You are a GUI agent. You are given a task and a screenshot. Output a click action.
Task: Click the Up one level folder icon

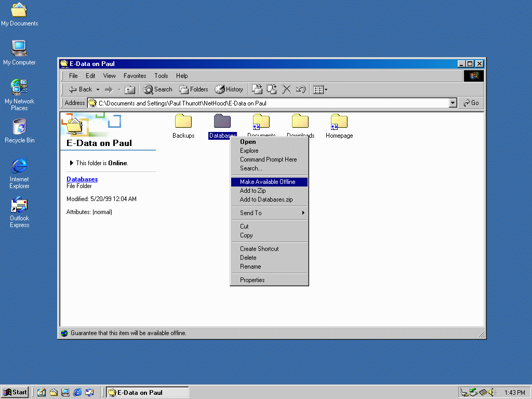tap(130, 89)
